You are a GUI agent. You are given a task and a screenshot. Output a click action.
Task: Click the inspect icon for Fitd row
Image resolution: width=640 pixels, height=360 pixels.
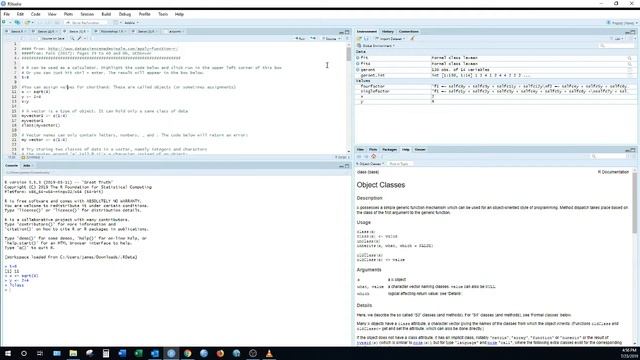pos(630,64)
